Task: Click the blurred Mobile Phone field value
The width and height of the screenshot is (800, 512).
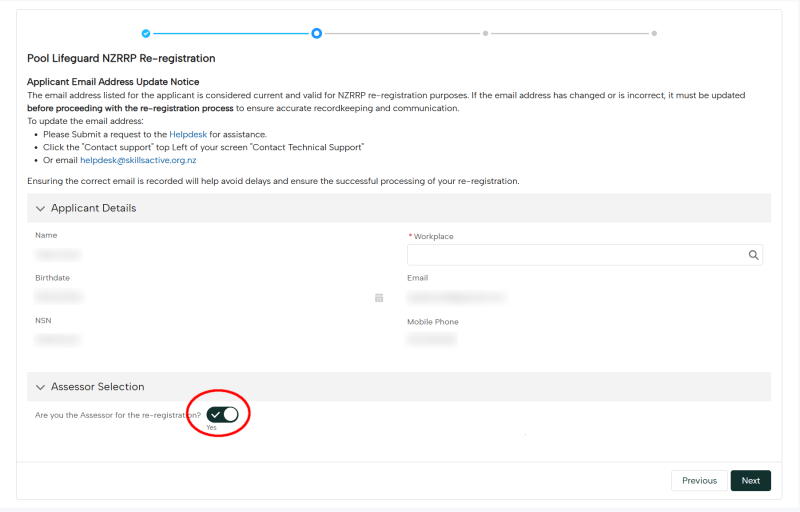Action: 432,339
